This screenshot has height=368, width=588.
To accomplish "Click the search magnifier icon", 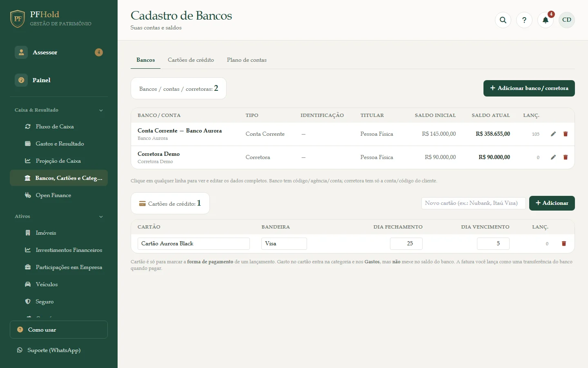I will point(503,20).
